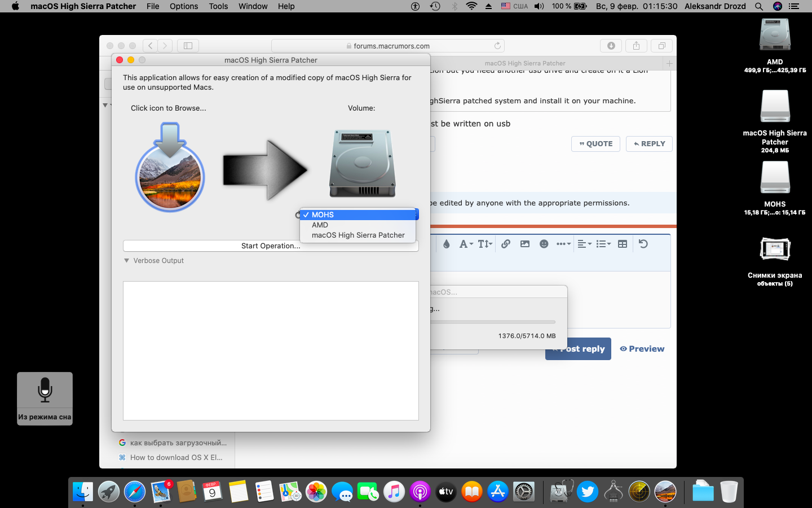Screen dimensions: 812x508
Task: Click the insert link icon in editor
Action: (x=506, y=244)
